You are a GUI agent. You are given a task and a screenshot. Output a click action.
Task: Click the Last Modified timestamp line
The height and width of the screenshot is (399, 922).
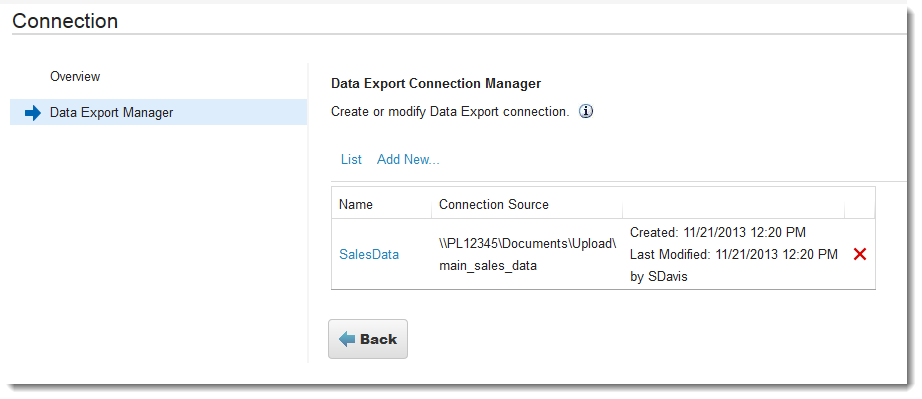click(x=734, y=254)
